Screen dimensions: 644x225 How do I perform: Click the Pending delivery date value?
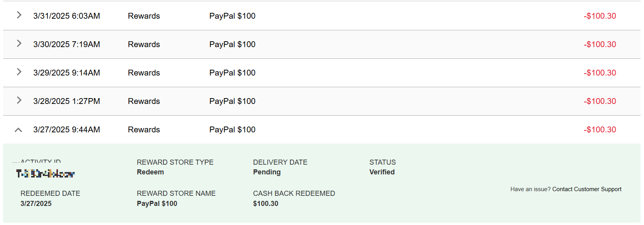267,172
